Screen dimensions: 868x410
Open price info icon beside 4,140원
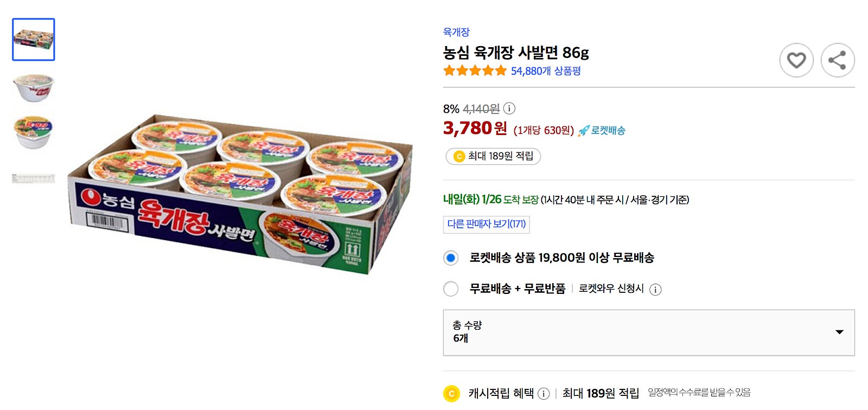tap(509, 108)
